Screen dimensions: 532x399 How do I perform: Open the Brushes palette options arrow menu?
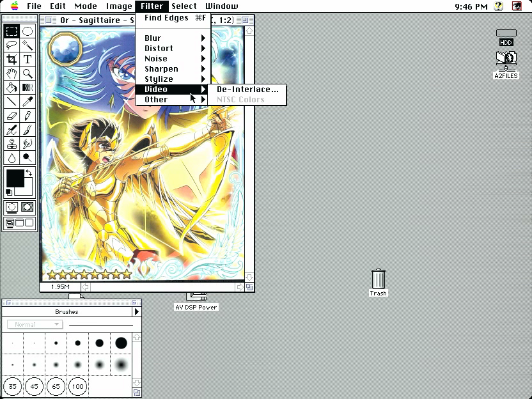point(137,311)
